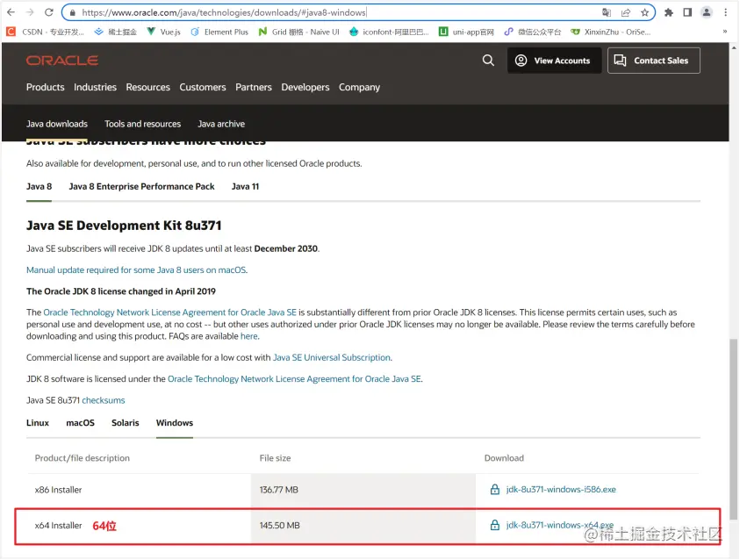Toggle the browser side panel

tap(687, 12)
